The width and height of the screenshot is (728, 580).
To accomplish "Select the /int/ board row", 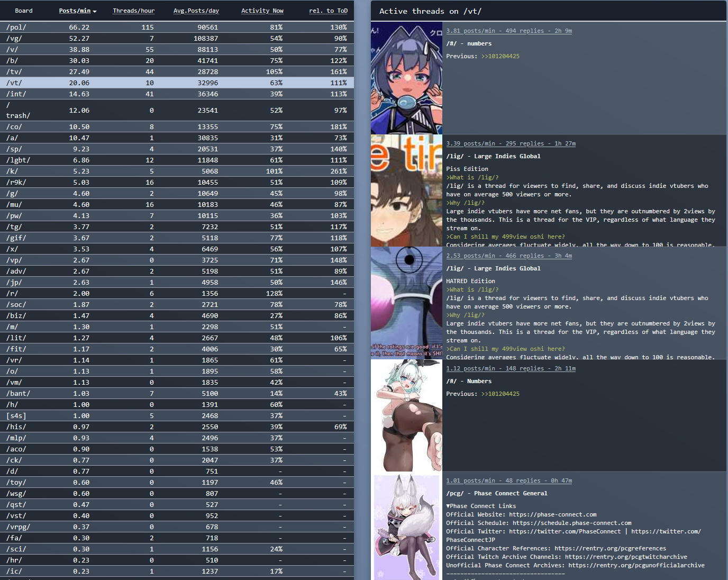I will pos(177,94).
